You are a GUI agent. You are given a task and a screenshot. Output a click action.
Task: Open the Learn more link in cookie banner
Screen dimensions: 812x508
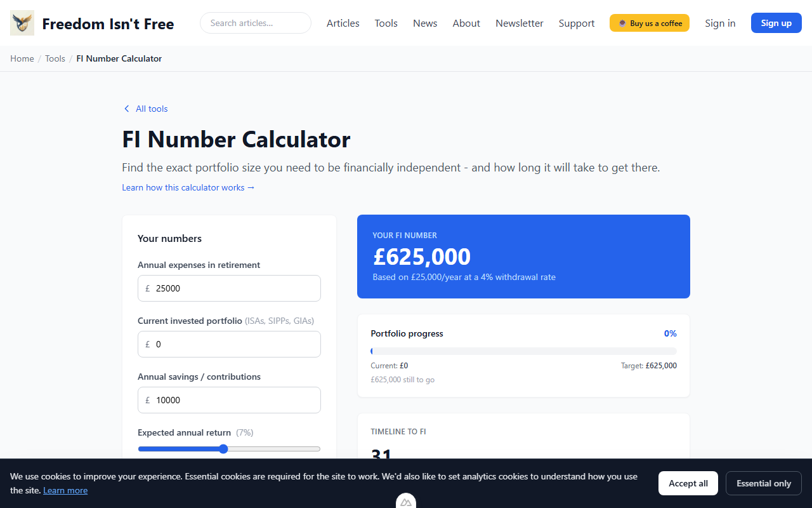(65, 490)
